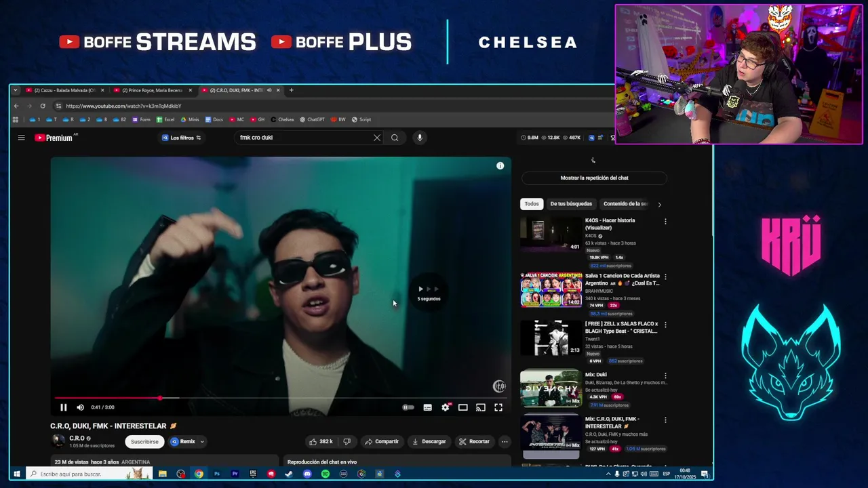This screenshot has width=868, height=488.
Task: Select the Contenido de la serie chip
Action: click(x=625, y=204)
